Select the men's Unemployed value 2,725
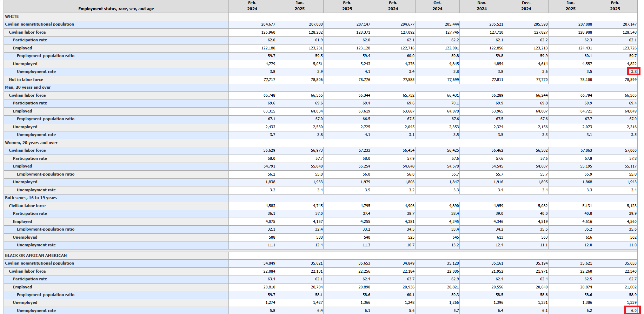The width and height of the screenshot is (644, 314). click(365, 127)
